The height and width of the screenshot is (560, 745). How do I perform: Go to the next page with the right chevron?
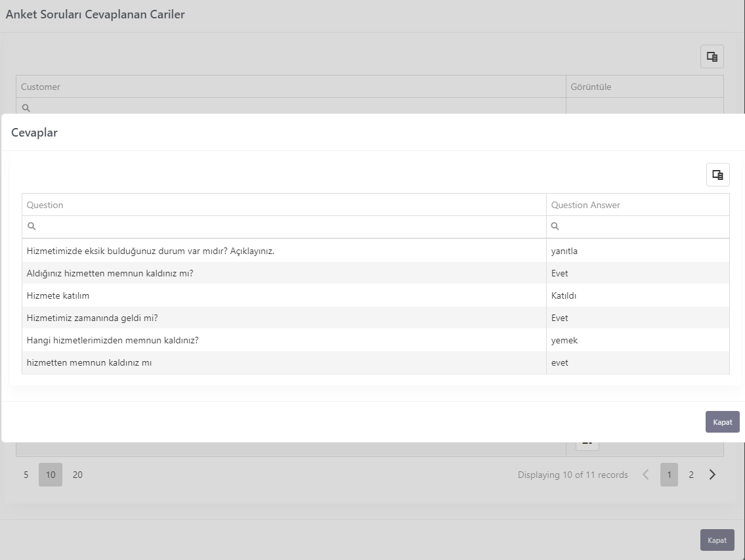coord(712,475)
